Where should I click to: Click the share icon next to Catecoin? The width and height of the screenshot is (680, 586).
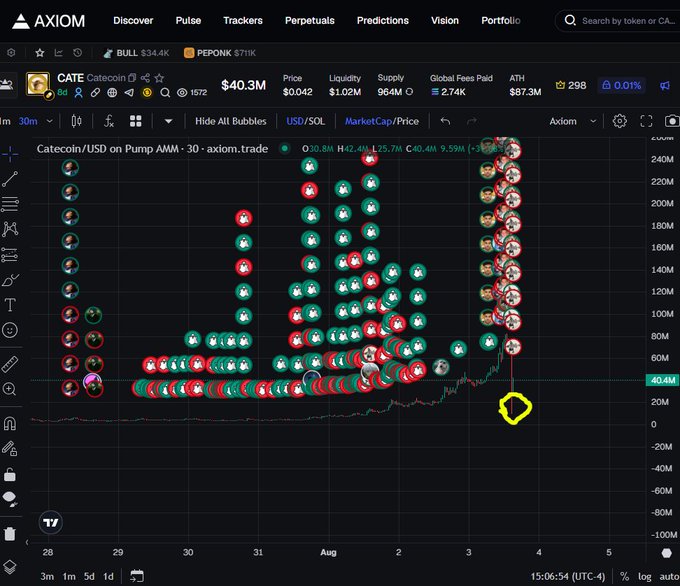click(145, 78)
